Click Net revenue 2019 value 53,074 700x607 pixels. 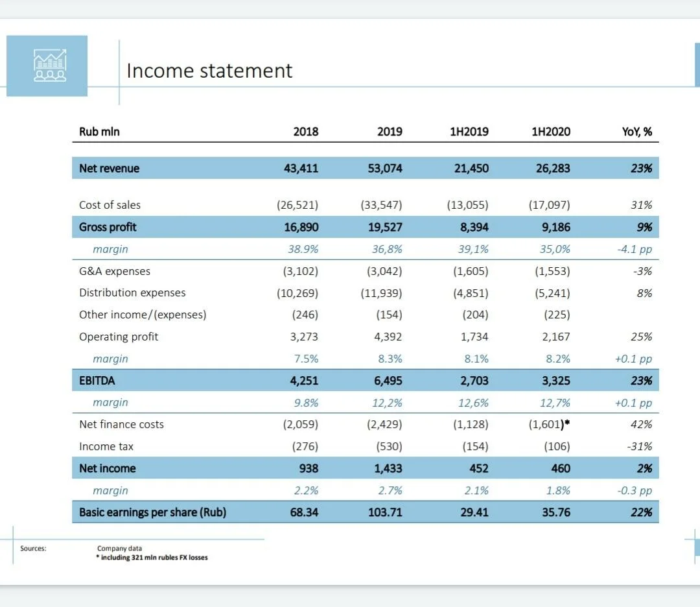(x=385, y=169)
